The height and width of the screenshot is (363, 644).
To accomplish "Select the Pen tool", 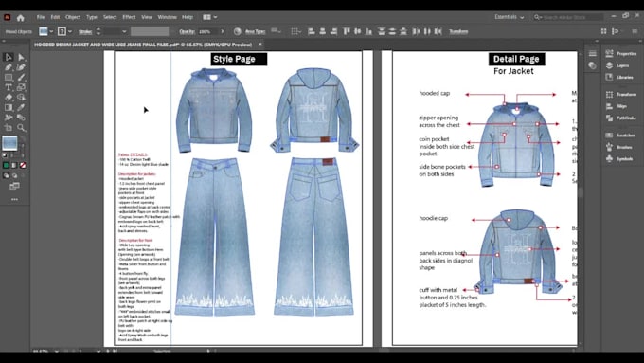I will [9, 67].
